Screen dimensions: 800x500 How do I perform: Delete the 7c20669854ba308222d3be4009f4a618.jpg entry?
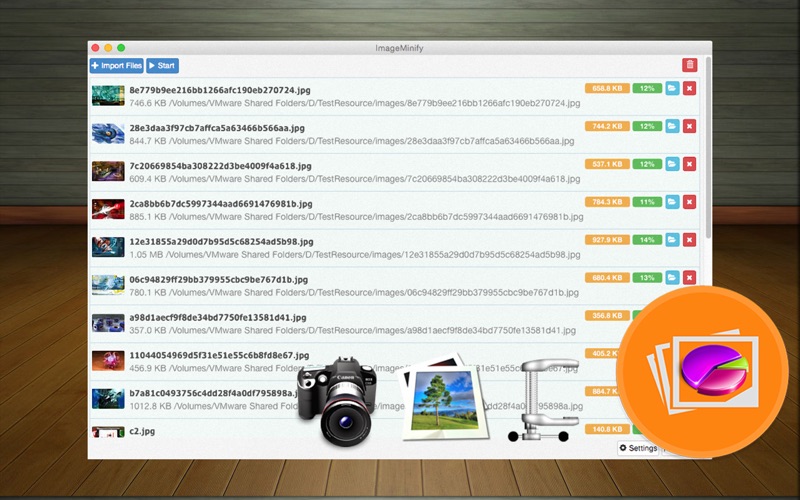(x=689, y=164)
